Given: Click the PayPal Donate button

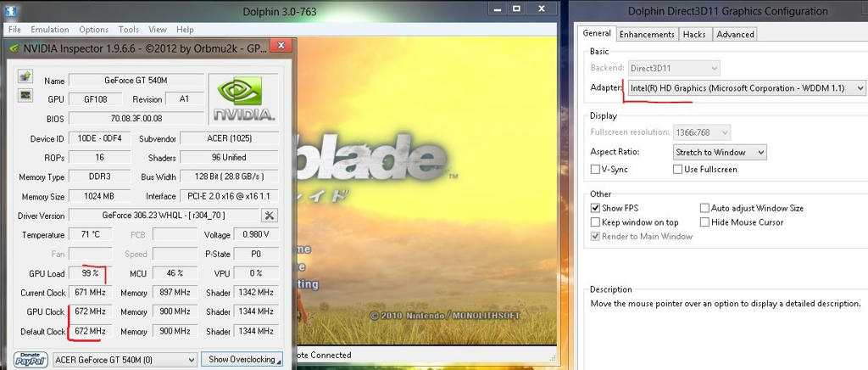Looking at the screenshot, I should point(31,360).
